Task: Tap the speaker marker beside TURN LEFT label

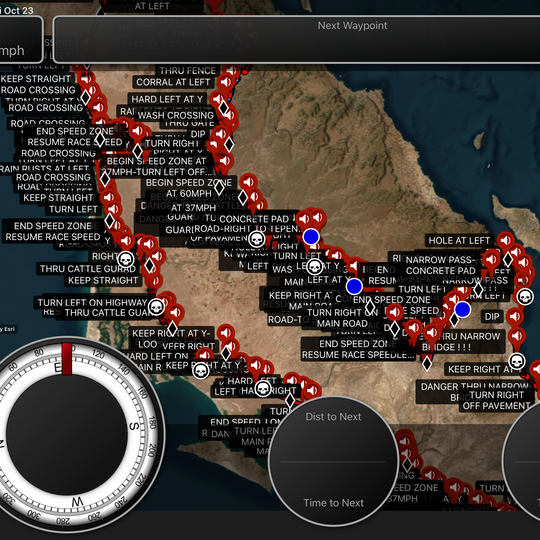Action: tap(113, 209)
